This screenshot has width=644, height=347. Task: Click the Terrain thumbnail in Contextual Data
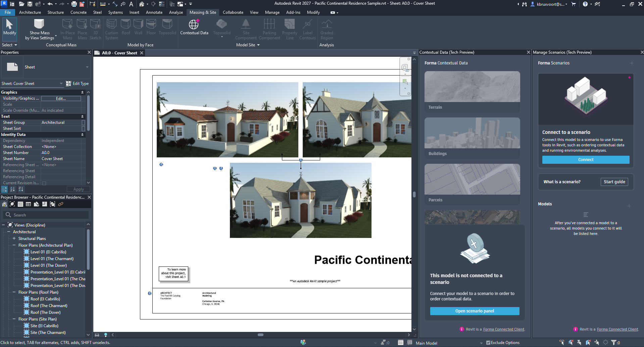(472, 87)
